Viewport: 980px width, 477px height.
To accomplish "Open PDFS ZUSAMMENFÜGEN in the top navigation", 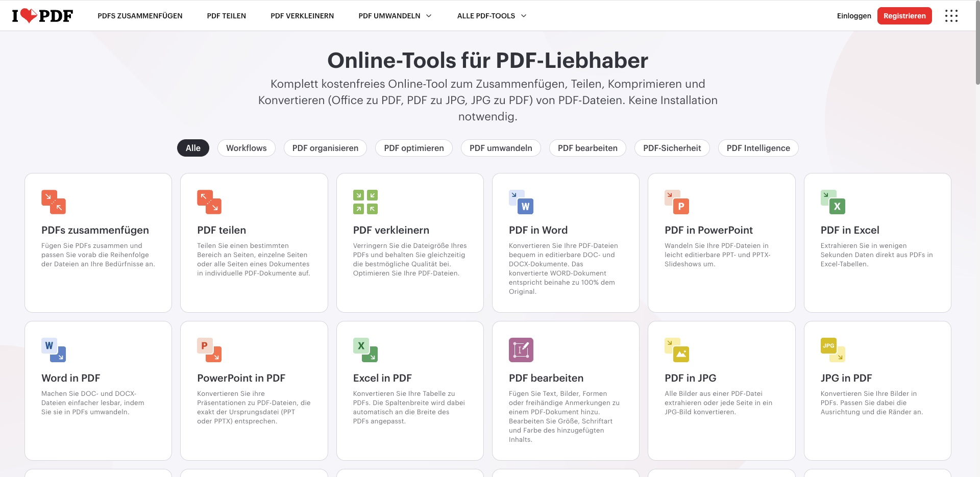I will coord(140,16).
